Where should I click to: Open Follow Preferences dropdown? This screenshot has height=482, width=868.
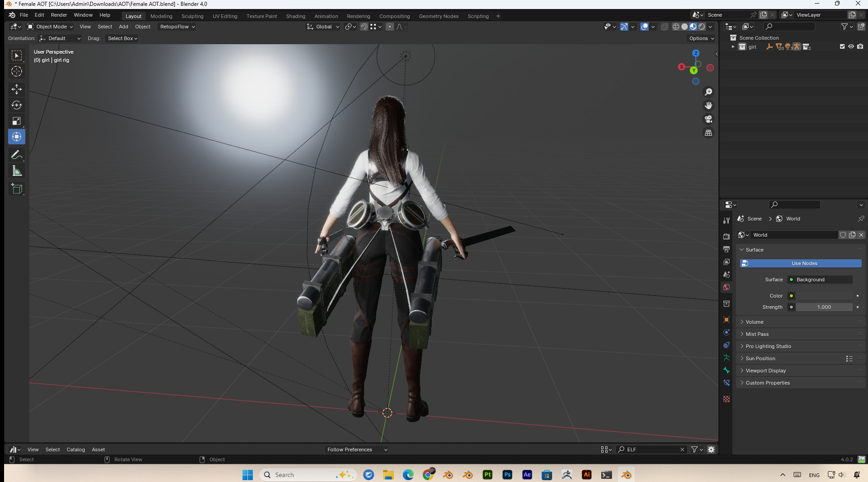click(x=356, y=450)
